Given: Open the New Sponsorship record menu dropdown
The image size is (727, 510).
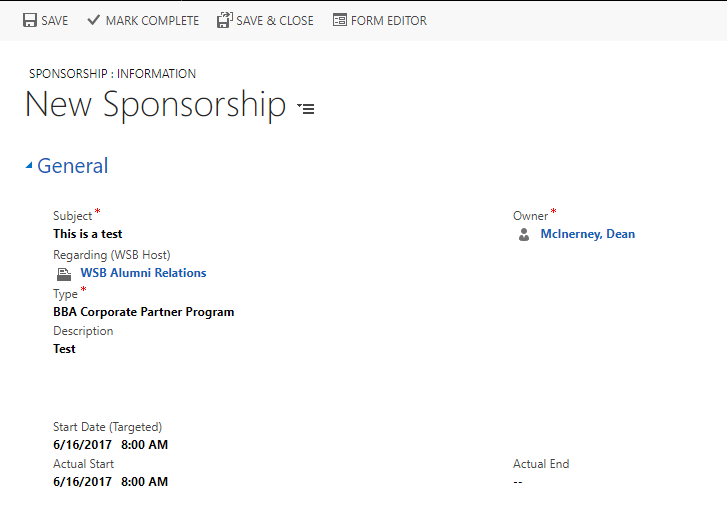Looking at the screenshot, I should [x=306, y=108].
